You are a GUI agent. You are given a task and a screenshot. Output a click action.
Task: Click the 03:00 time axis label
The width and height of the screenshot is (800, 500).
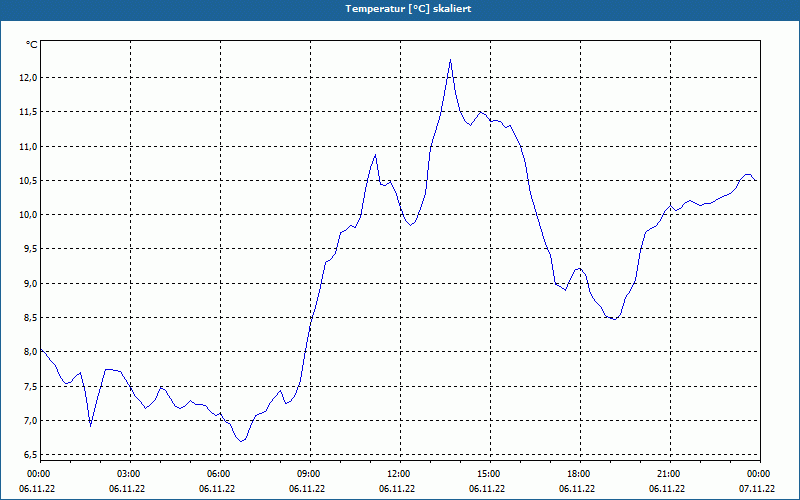pyautogui.click(x=131, y=474)
